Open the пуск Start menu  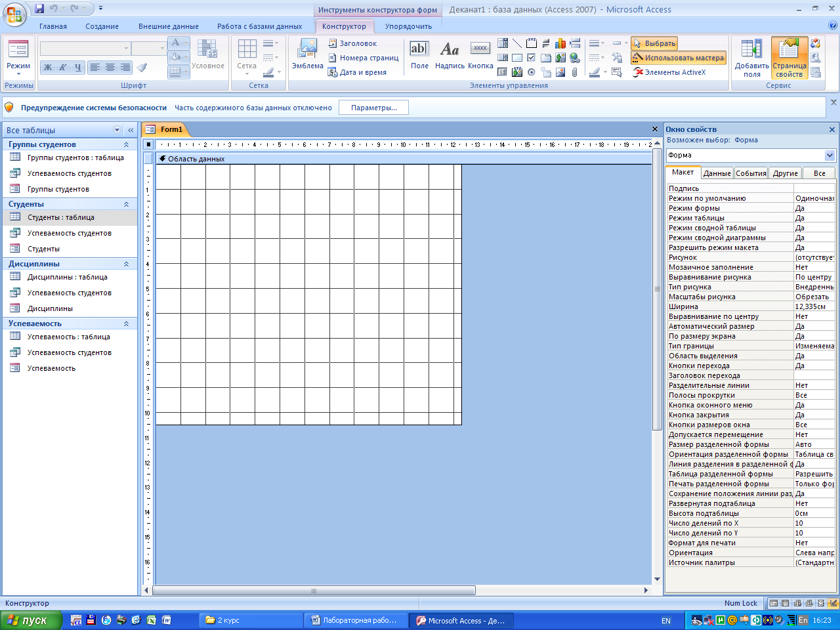tap(31, 620)
